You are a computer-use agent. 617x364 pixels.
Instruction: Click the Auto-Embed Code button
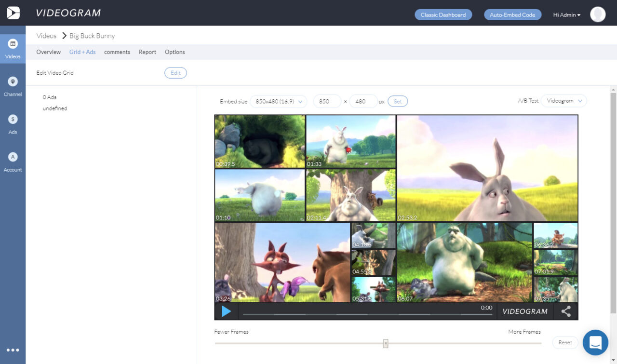(512, 15)
